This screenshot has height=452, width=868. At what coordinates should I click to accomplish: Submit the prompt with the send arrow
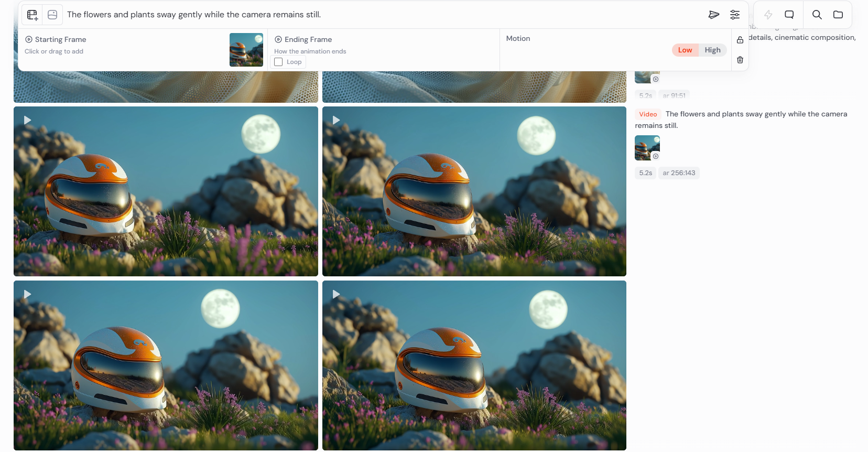pos(713,15)
